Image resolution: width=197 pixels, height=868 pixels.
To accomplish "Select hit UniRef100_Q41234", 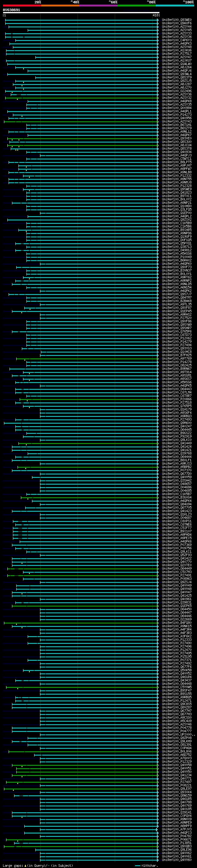I will point(177,775).
